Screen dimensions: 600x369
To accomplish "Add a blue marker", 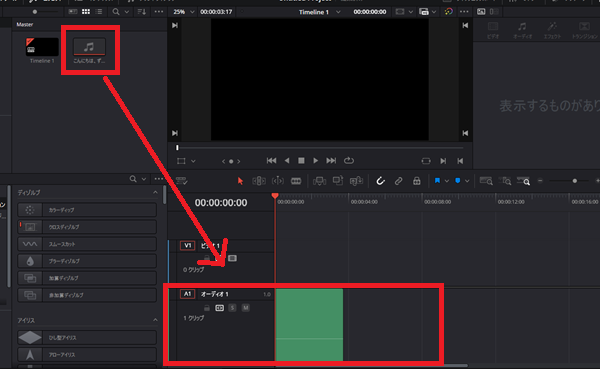I will [x=458, y=181].
